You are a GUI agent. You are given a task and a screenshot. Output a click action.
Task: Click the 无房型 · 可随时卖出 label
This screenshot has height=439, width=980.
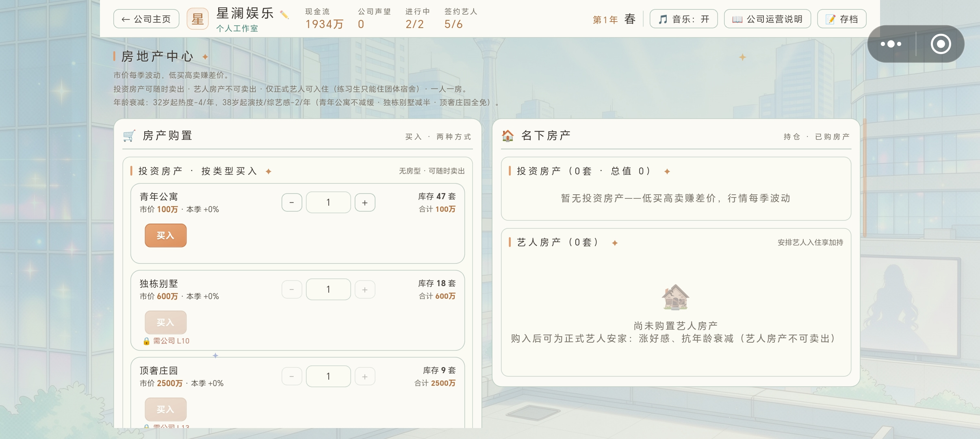(431, 171)
